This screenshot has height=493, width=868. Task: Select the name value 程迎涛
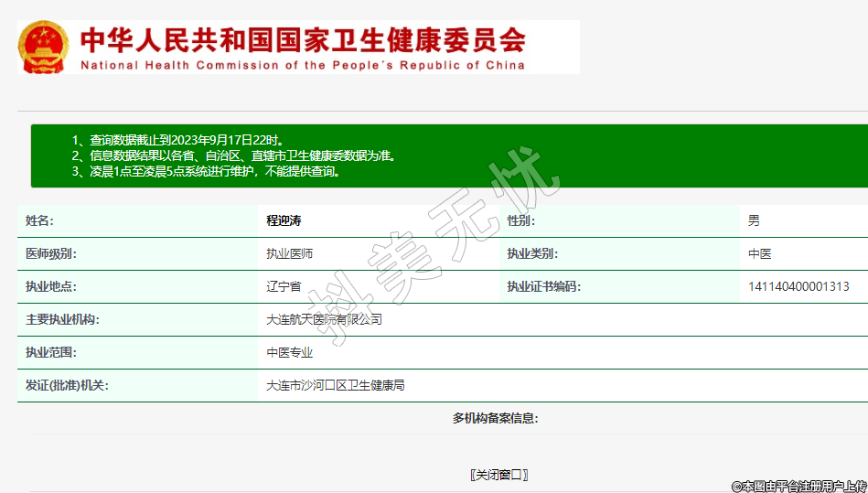(284, 220)
